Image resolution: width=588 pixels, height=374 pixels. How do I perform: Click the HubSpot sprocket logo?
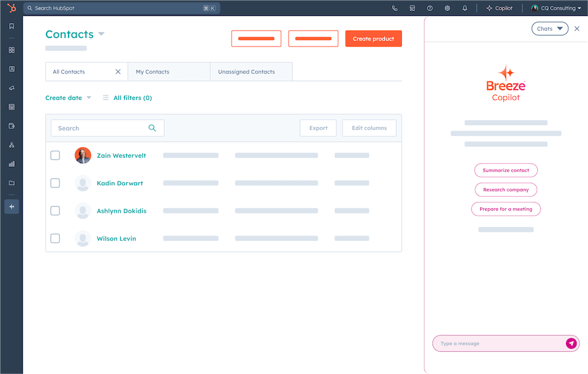click(12, 8)
